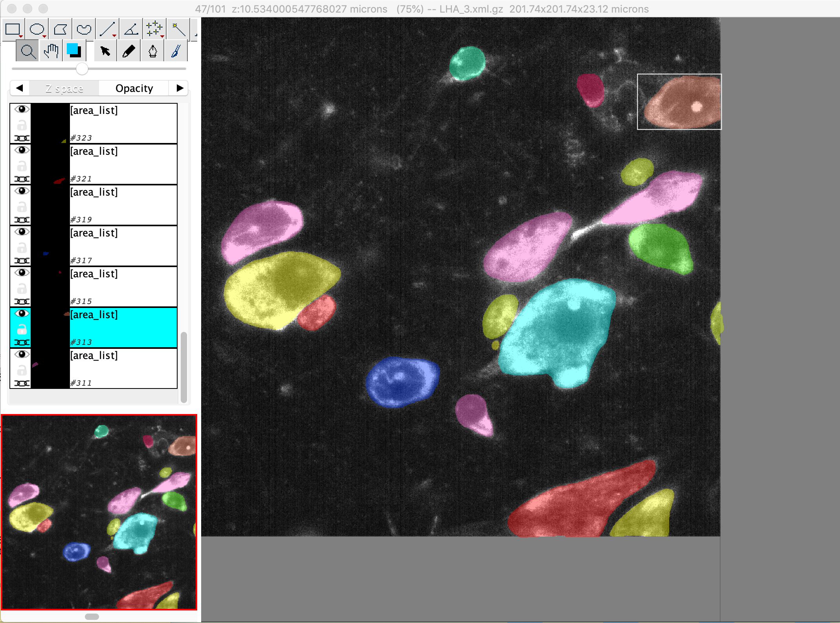Select the Straight Line tool
This screenshot has width=840, height=623.
pyautogui.click(x=108, y=29)
